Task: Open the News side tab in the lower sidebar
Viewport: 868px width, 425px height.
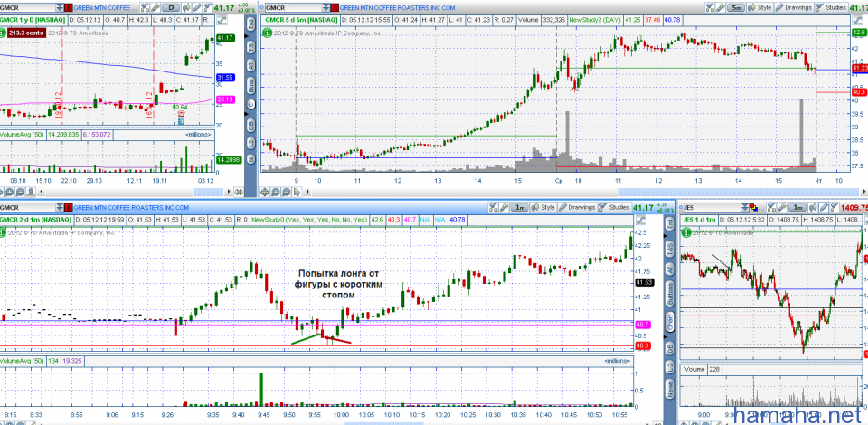Action: pyautogui.click(x=671, y=387)
